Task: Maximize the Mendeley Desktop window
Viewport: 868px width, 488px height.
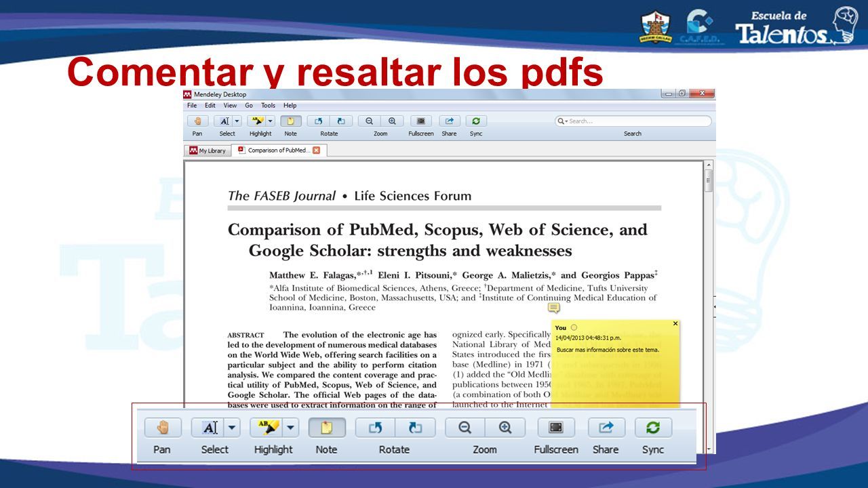Action: coord(682,94)
